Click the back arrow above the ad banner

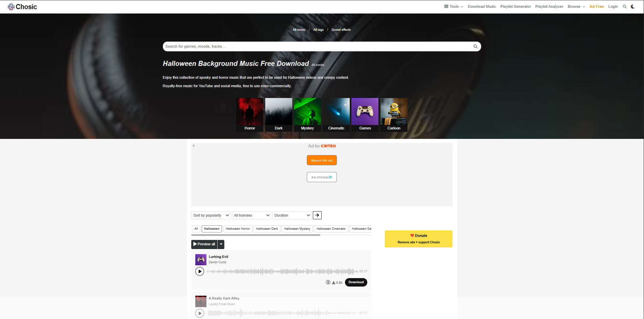(x=194, y=146)
